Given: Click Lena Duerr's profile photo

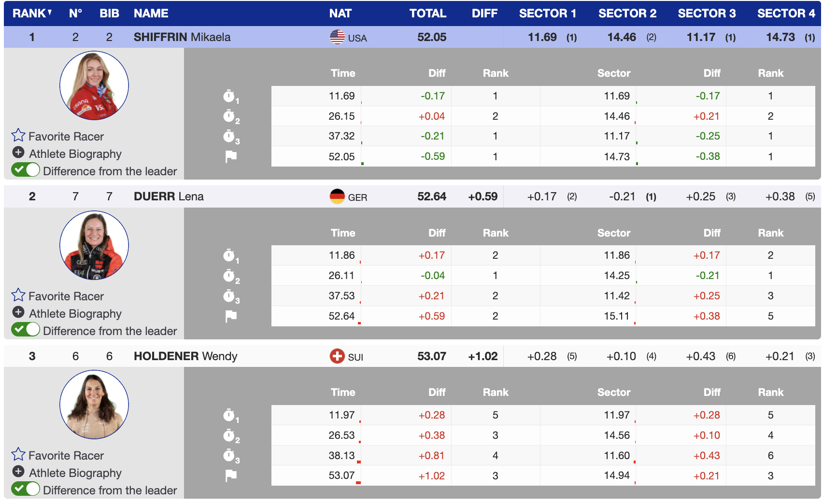Looking at the screenshot, I should tap(94, 245).
